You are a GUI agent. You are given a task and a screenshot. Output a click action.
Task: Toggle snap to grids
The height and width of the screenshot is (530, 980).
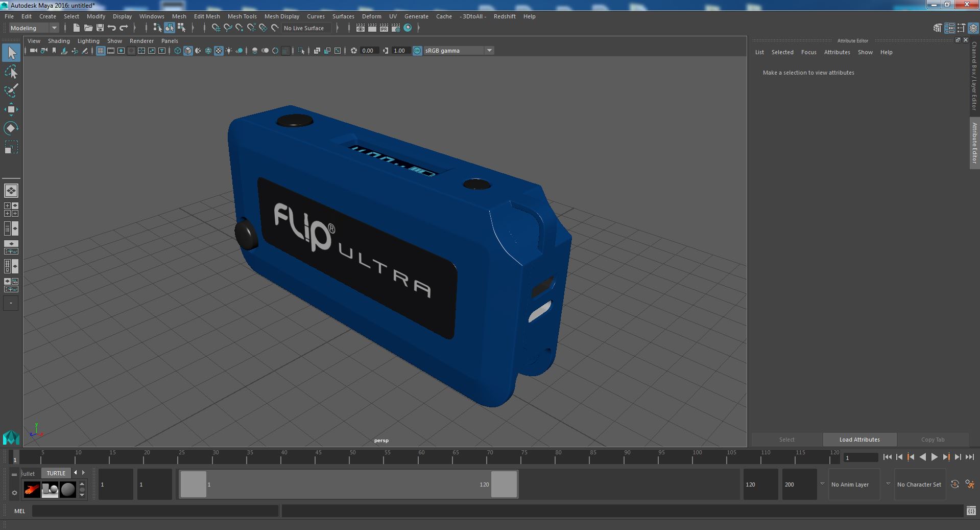pos(216,28)
